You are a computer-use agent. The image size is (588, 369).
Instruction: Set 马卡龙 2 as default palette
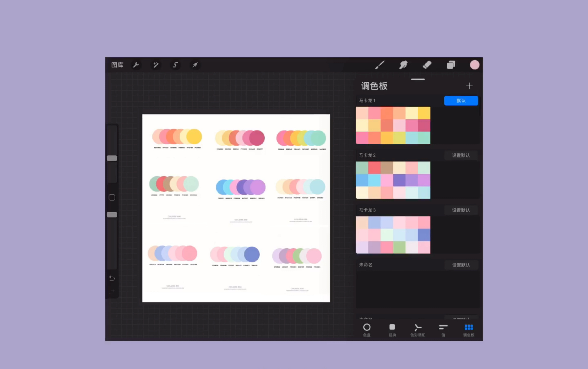(461, 155)
